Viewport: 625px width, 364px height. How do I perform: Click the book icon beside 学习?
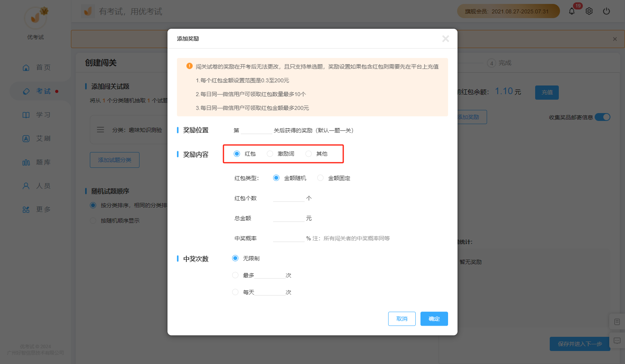coord(26,115)
